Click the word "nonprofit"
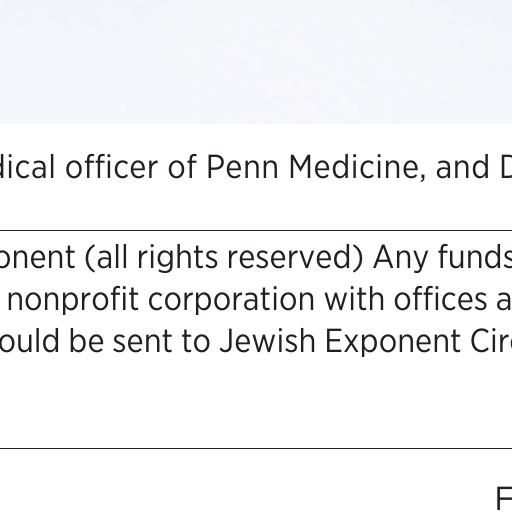The height and width of the screenshot is (512, 512). point(73,300)
